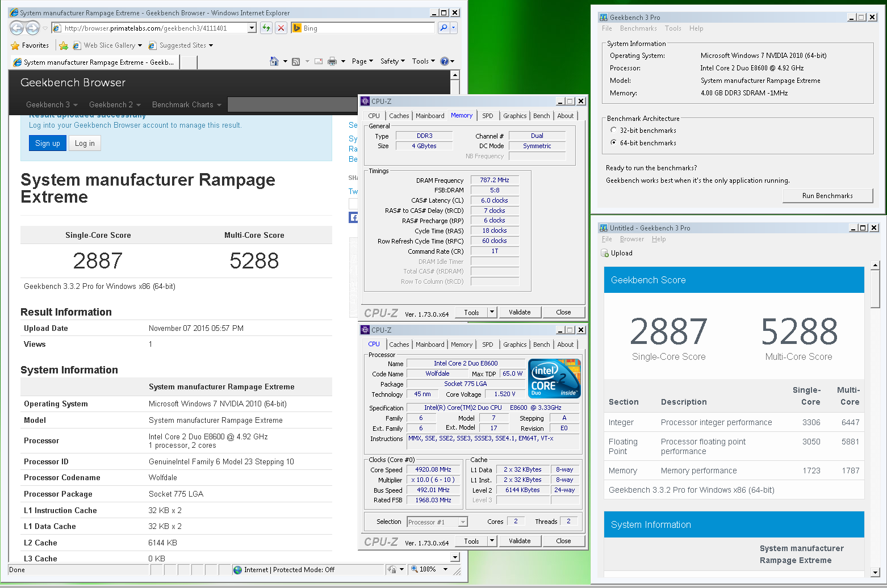The width and height of the screenshot is (887, 588).
Task: Open Mainboard tab in lower CPU-Z
Action: click(x=430, y=345)
